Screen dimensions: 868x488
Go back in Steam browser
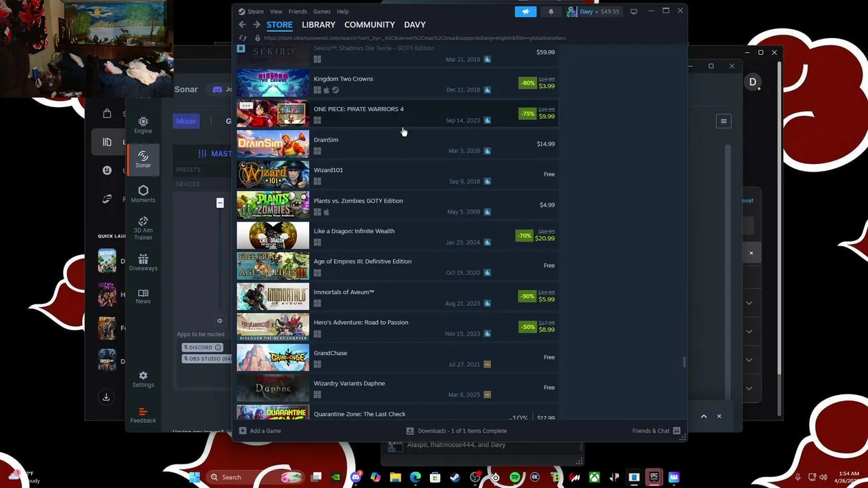242,25
